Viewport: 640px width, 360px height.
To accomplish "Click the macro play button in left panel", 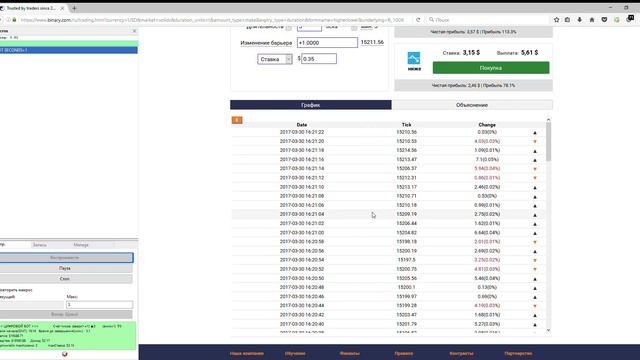I will pyautogui.click(x=65, y=258).
